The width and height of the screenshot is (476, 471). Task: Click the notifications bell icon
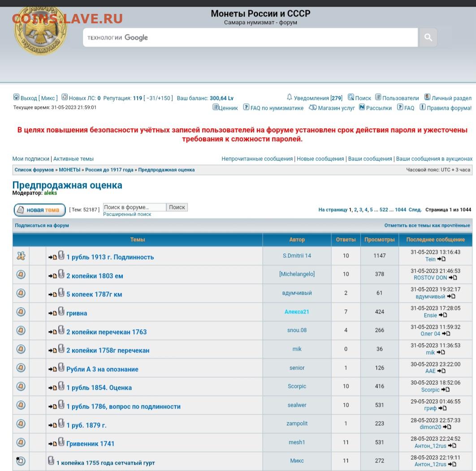[x=289, y=97]
